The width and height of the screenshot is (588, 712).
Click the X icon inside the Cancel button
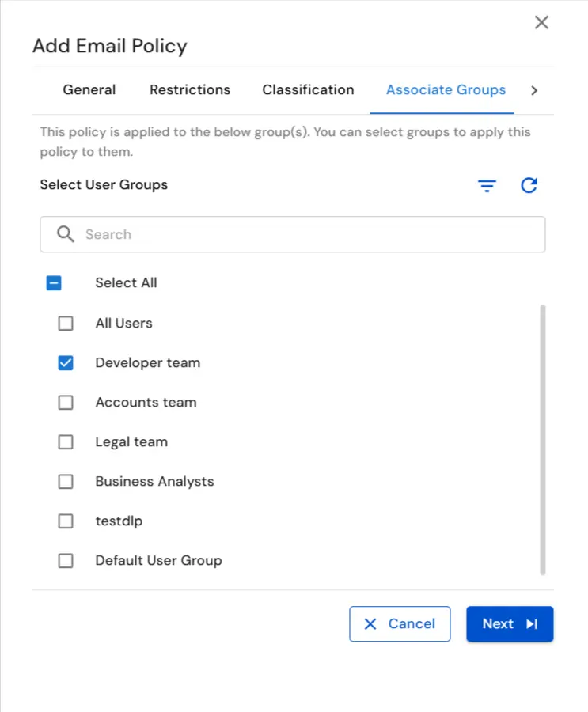370,624
